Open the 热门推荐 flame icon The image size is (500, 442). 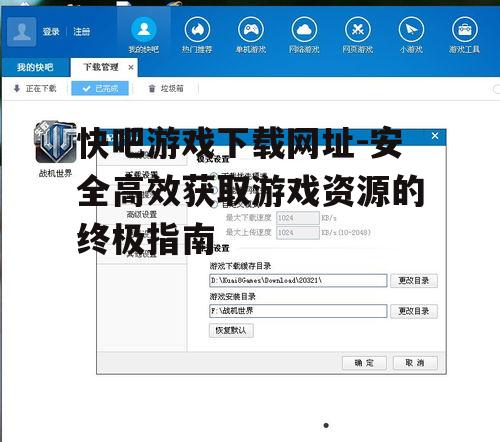(x=197, y=30)
